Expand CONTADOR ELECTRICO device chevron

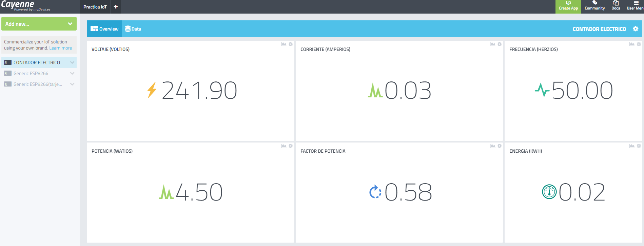tap(72, 62)
